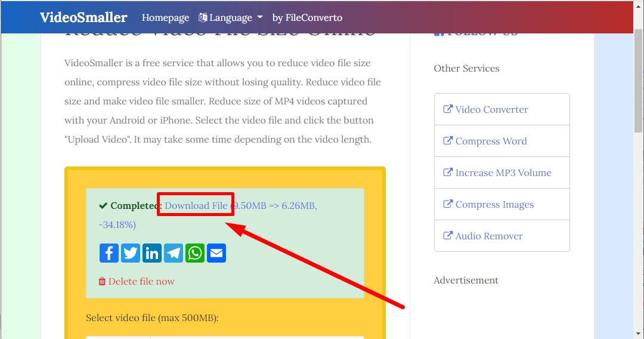
Task: Click the WhatsApp share icon
Action: click(194, 253)
